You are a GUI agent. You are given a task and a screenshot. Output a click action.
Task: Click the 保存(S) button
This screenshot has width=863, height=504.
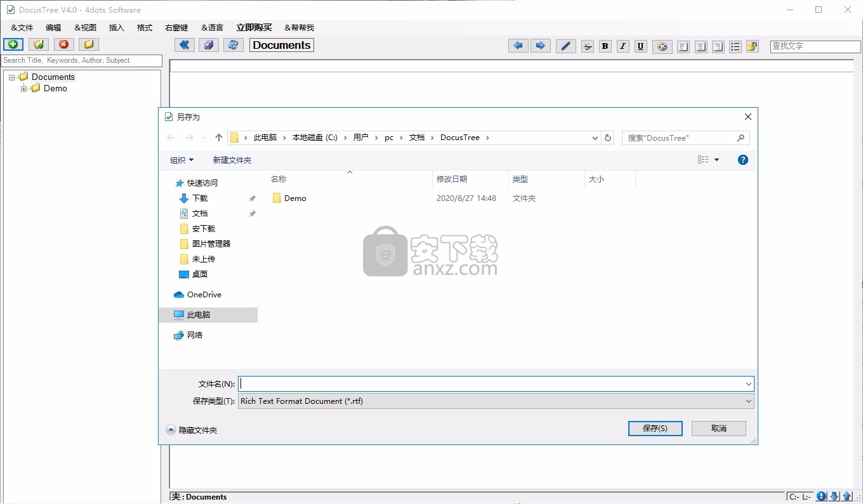655,429
